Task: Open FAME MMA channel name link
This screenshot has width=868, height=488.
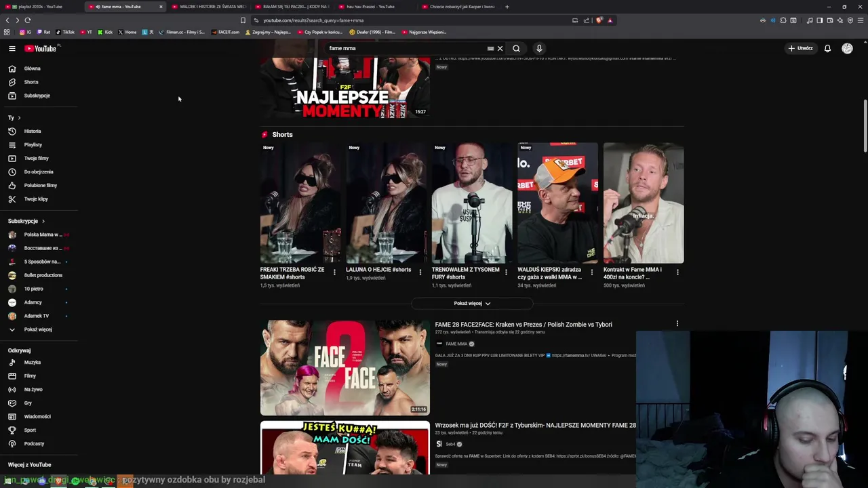Action: point(456,344)
